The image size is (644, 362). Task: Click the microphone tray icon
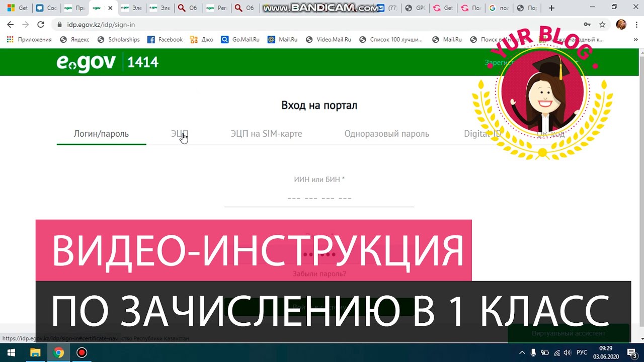[533, 352]
